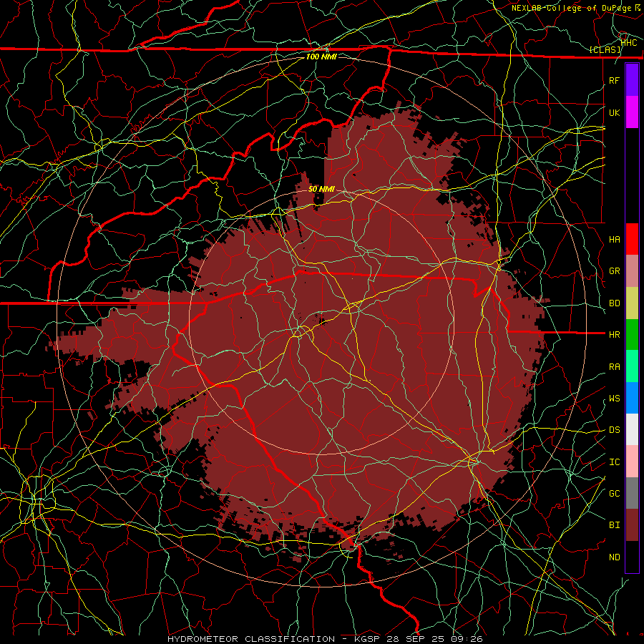Viewport: 644px width, 644px height.
Task: Click the 50 NMI range ring label
Action: point(321,189)
